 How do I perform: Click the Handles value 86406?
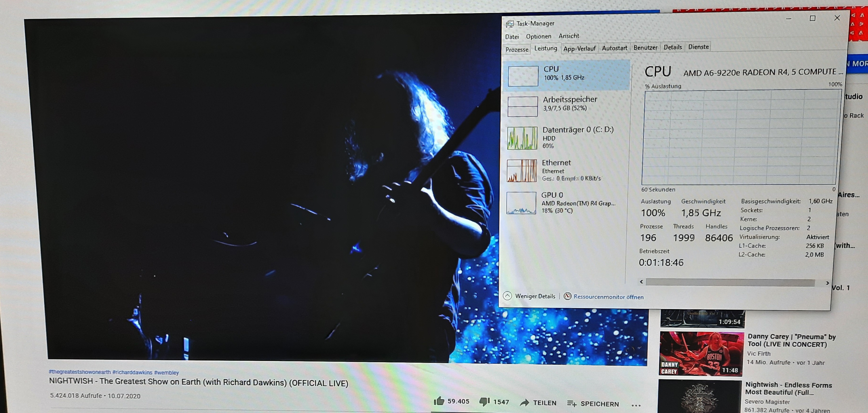pyautogui.click(x=719, y=238)
